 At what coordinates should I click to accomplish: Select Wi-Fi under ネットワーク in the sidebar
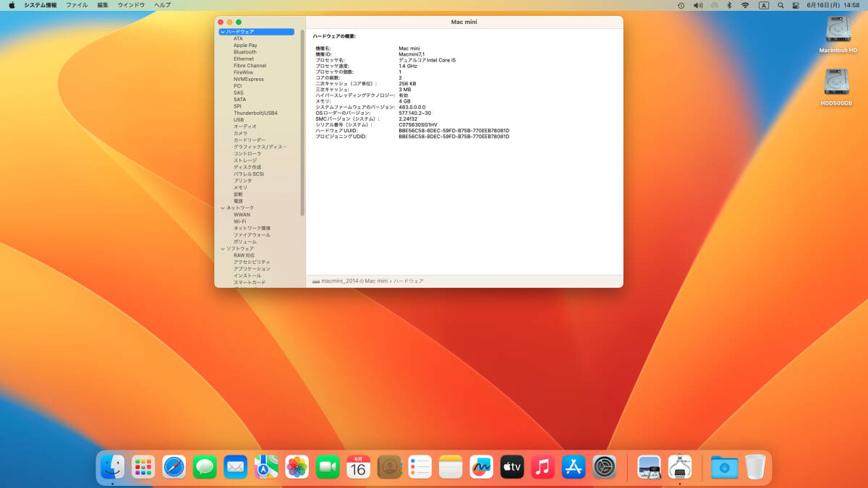click(239, 221)
